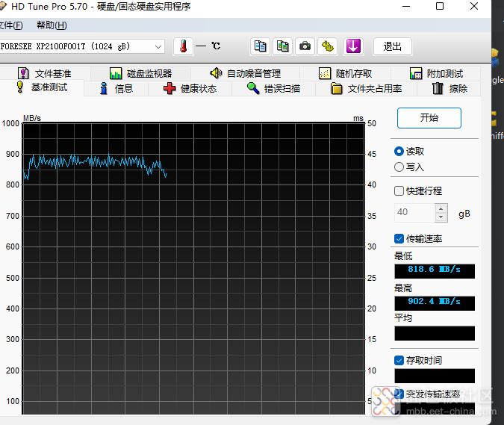The image size is (504, 425).
Task: Click the camera save screenshot icon
Action: coord(305,46)
